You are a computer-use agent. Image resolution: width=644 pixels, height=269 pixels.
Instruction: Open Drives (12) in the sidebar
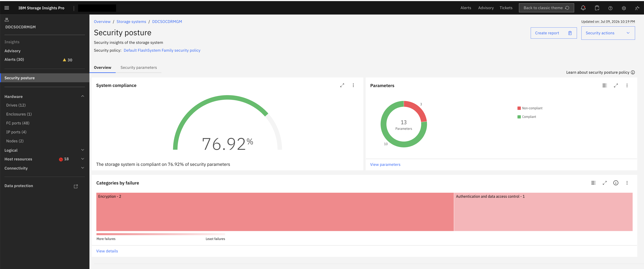coord(16,105)
